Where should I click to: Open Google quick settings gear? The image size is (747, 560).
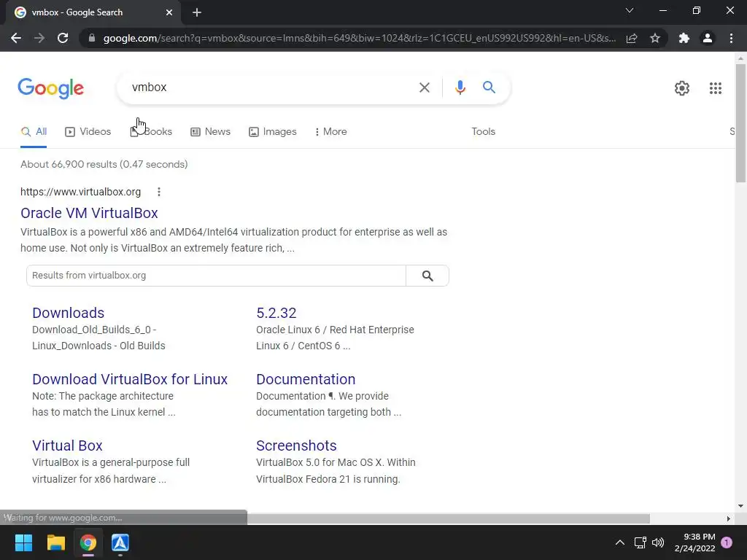click(x=682, y=88)
